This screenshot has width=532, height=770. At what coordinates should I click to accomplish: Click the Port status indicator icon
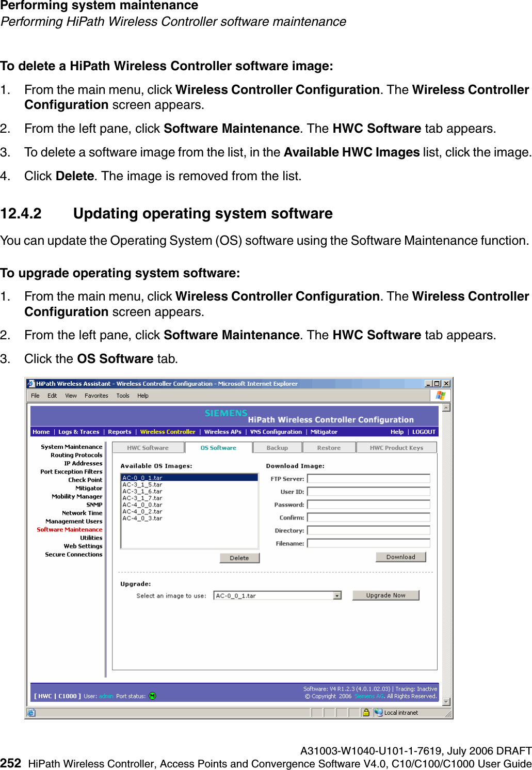point(152,696)
